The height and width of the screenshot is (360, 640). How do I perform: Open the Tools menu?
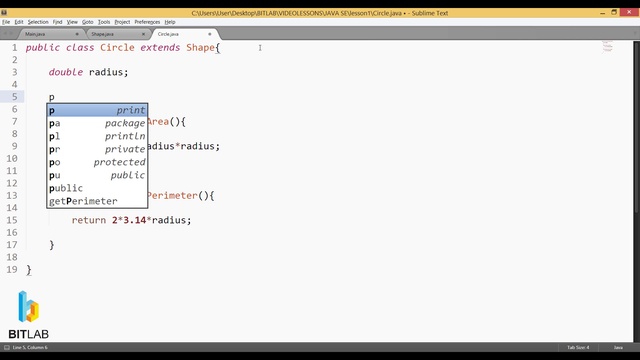[x=104, y=22]
